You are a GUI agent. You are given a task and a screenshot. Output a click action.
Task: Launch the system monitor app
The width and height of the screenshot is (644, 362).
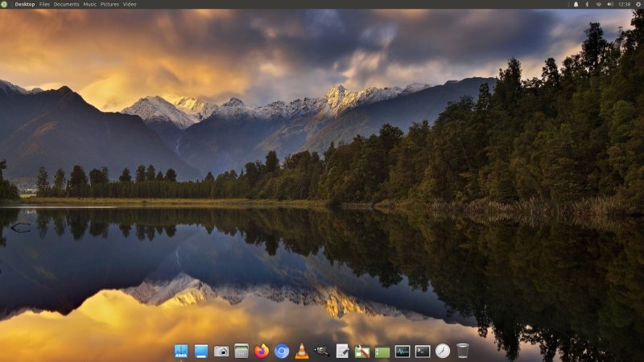click(x=402, y=351)
